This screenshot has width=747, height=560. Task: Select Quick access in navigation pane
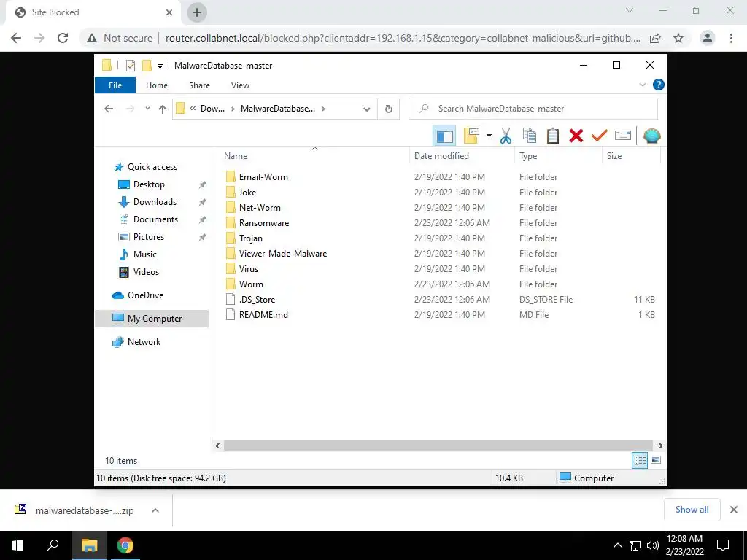click(152, 167)
